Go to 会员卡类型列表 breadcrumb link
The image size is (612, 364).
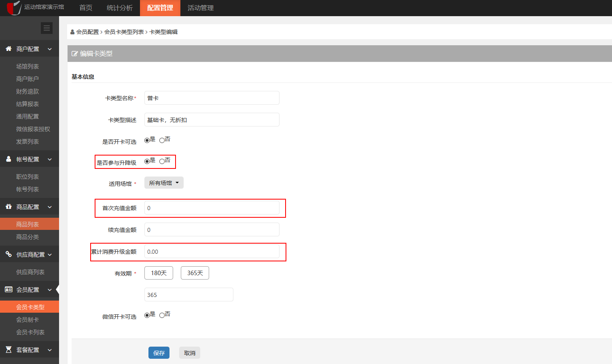(124, 32)
